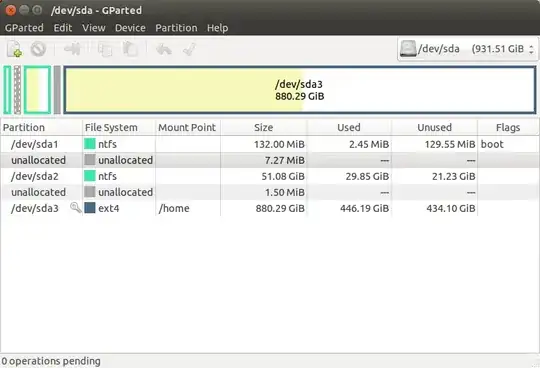Image resolution: width=540 pixels, height=368 pixels.
Task: Open the View menu
Action: tap(94, 28)
